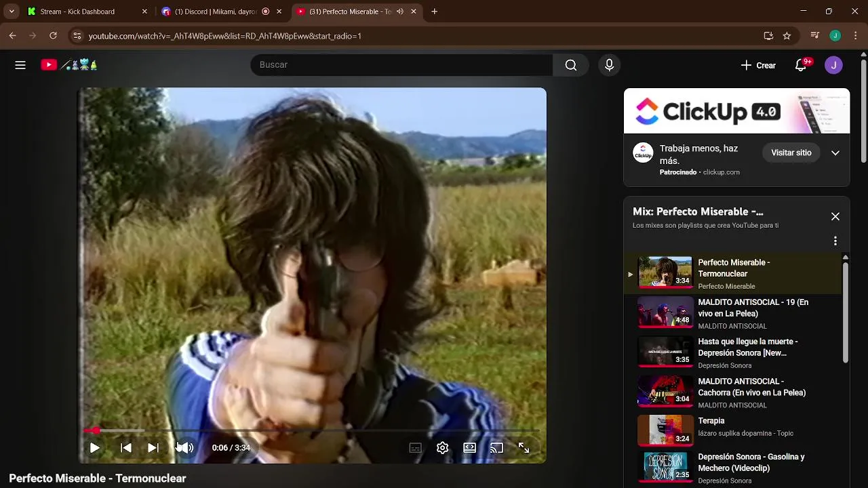
Task: Grab the playlist scrollbar
Action: click(845, 312)
